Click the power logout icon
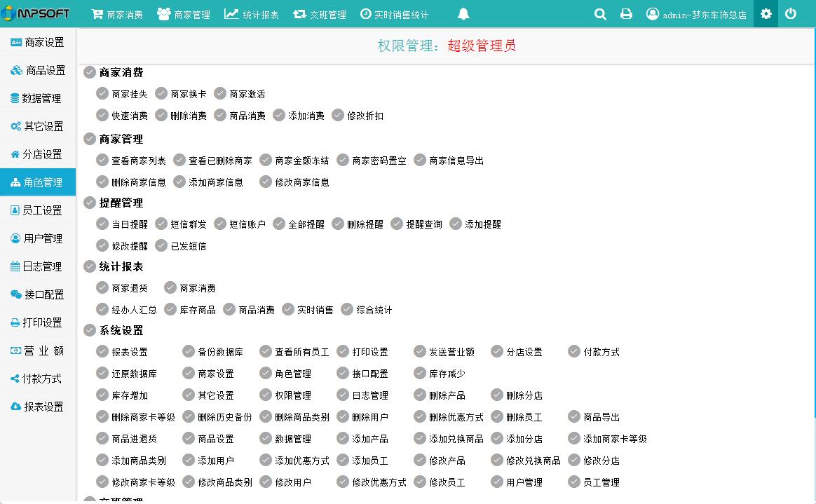The width and height of the screenshot is (816, 504). [x=791, y=14]
